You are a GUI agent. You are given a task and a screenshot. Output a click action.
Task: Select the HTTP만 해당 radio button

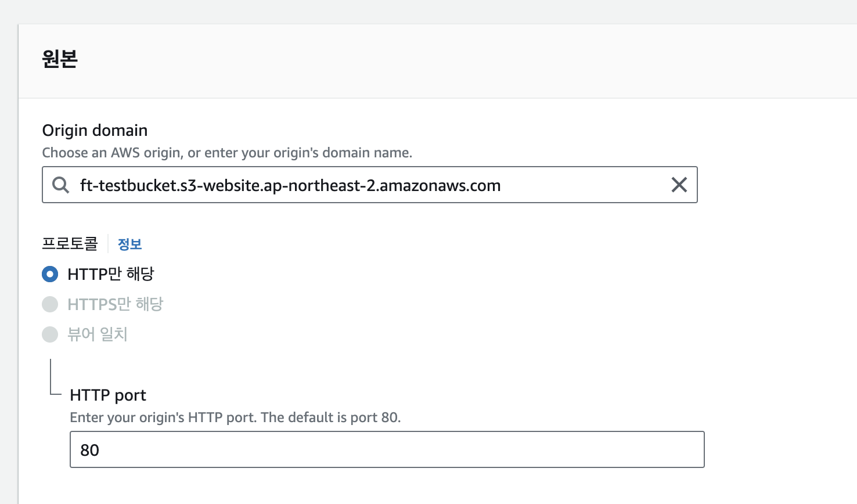point(50,274)
